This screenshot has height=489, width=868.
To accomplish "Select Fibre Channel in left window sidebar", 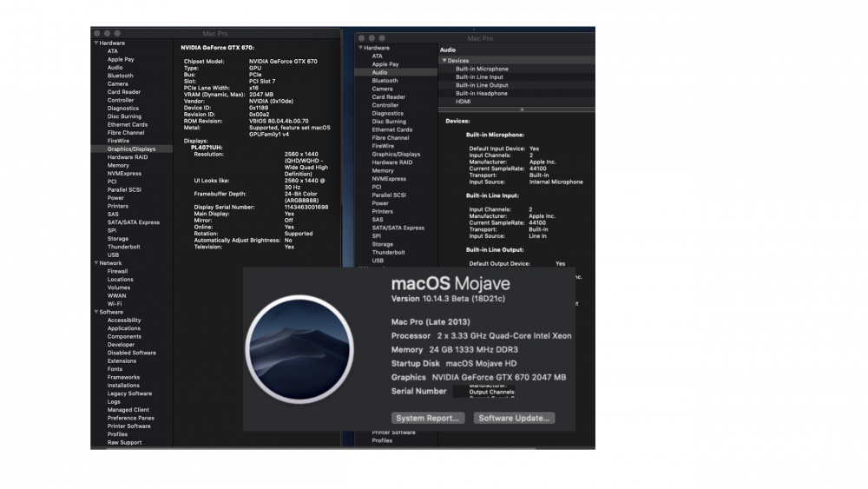I will point(126,133).
